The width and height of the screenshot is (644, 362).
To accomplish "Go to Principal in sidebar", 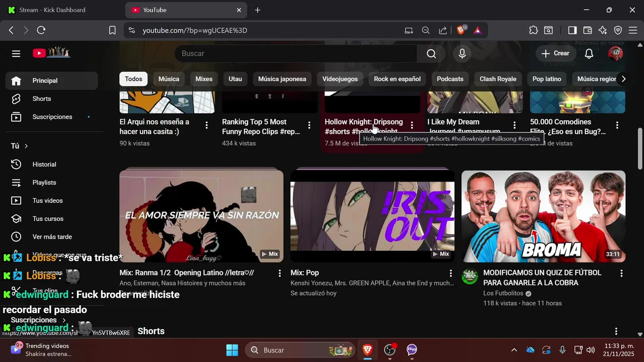I will (x=51, y=80).
